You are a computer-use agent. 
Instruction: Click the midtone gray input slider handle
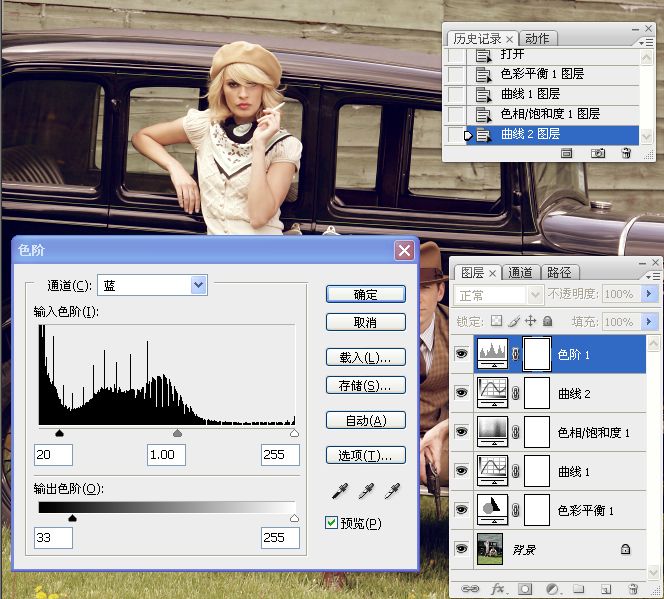(x=178, y=434)
